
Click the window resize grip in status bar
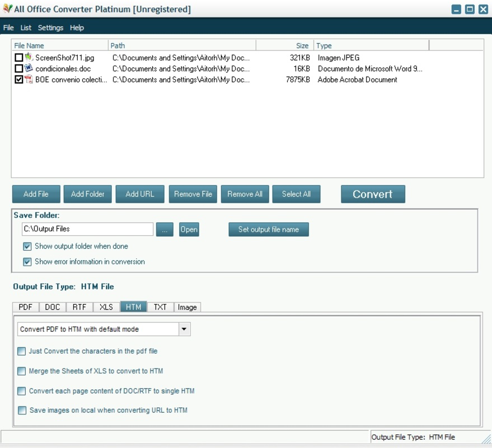486,438
